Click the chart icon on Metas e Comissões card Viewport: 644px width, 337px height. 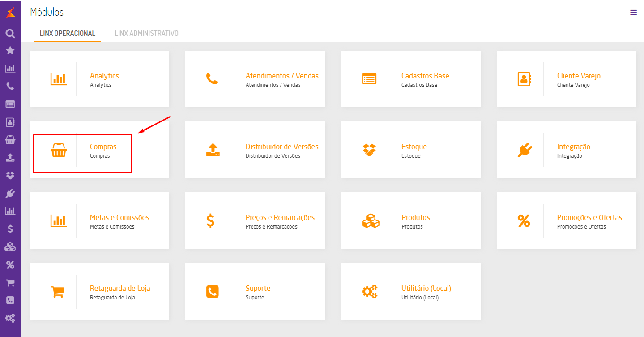[x=58, y=220]
